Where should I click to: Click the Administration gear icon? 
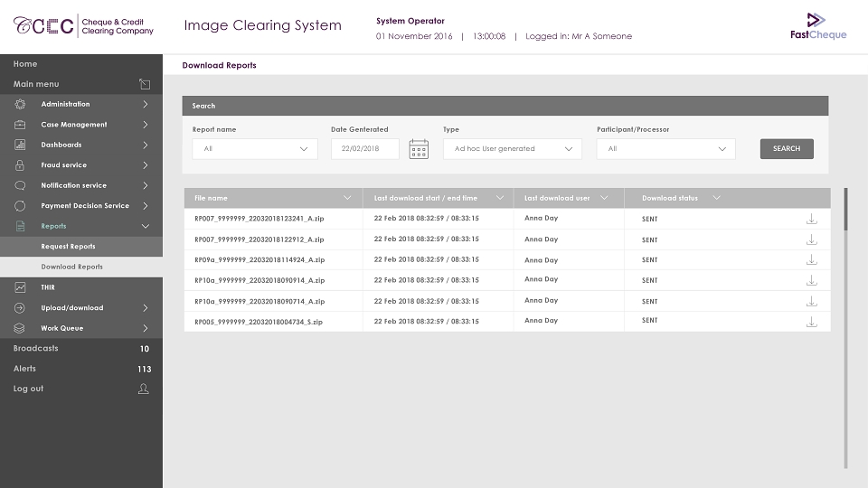tap(20, 104)
